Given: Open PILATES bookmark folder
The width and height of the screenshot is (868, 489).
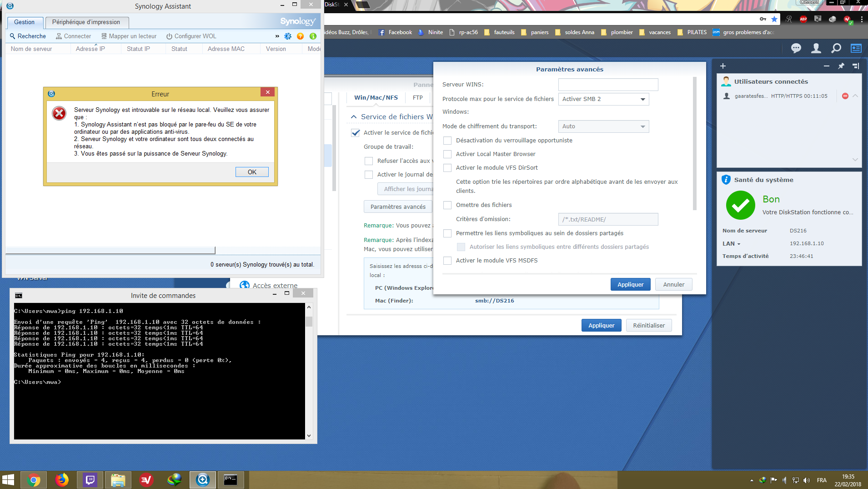Looking at the screenshot, I should tap(692, 32).
